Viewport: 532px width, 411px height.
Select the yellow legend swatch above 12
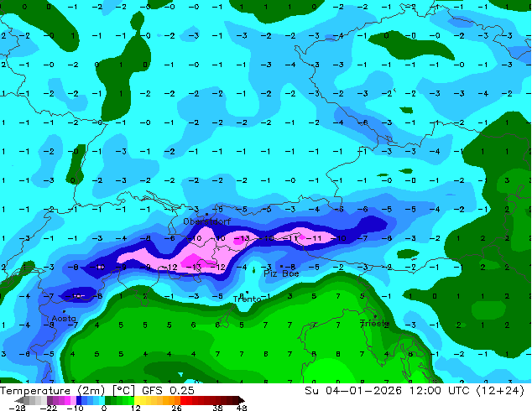tap(137, 400)
